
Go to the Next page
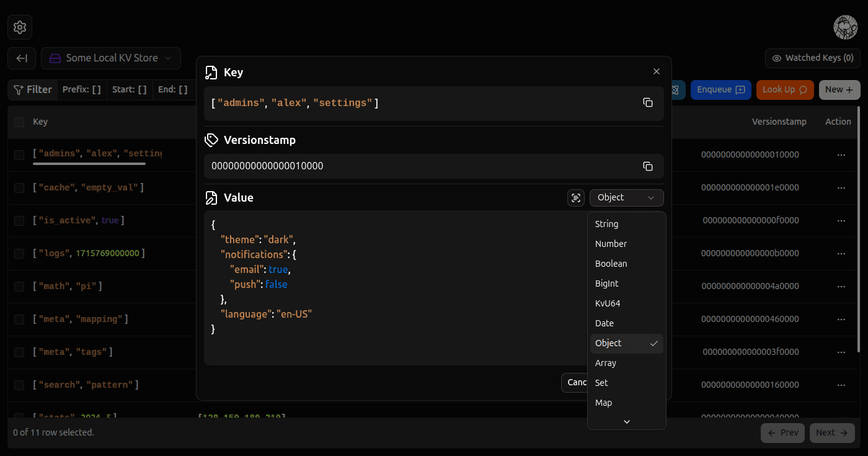pyautogui.click(x=832, y=433)
